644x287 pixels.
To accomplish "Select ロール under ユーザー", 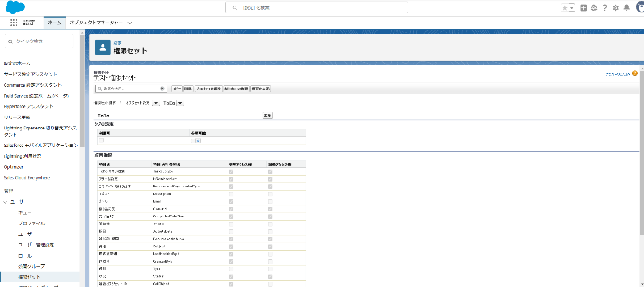I will coord(25,256).
